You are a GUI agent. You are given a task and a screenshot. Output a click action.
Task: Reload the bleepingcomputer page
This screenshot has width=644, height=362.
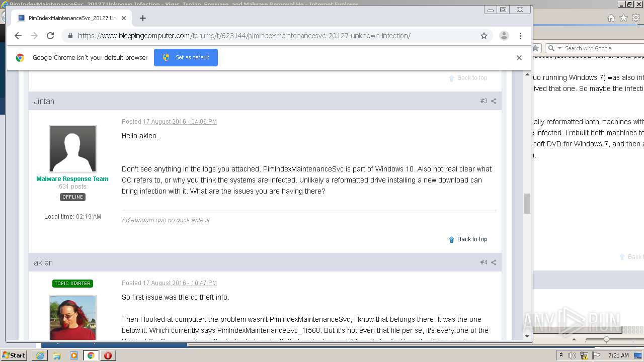tap(50, 36)
